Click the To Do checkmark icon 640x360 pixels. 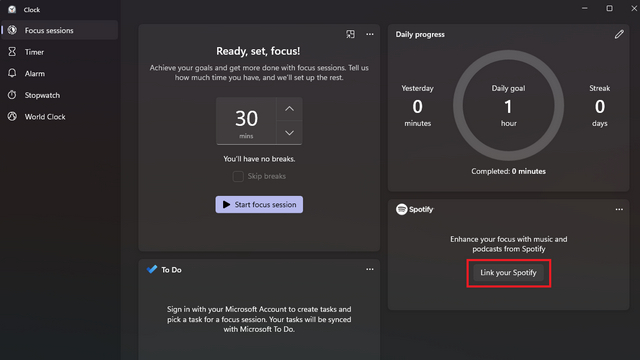152,269
